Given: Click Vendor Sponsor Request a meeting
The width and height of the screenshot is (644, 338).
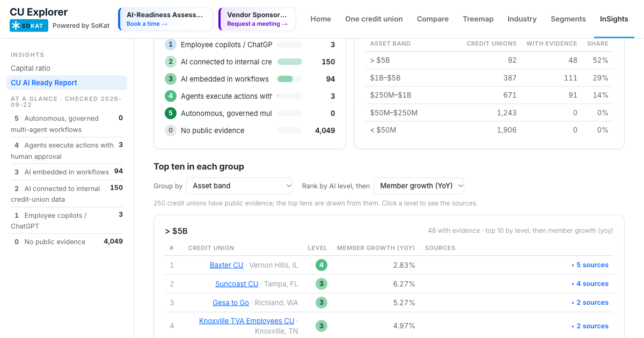Looking at the screenshot, I should coord(257,19).
